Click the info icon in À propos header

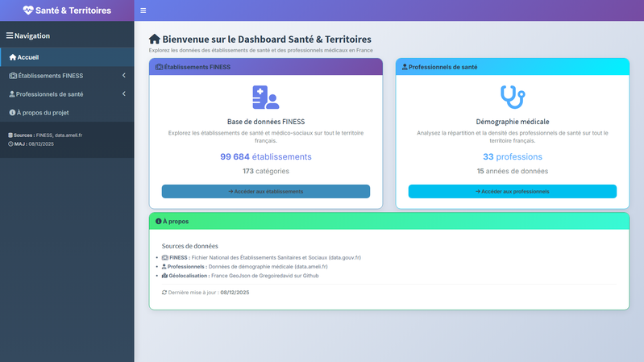pos(159,221)
